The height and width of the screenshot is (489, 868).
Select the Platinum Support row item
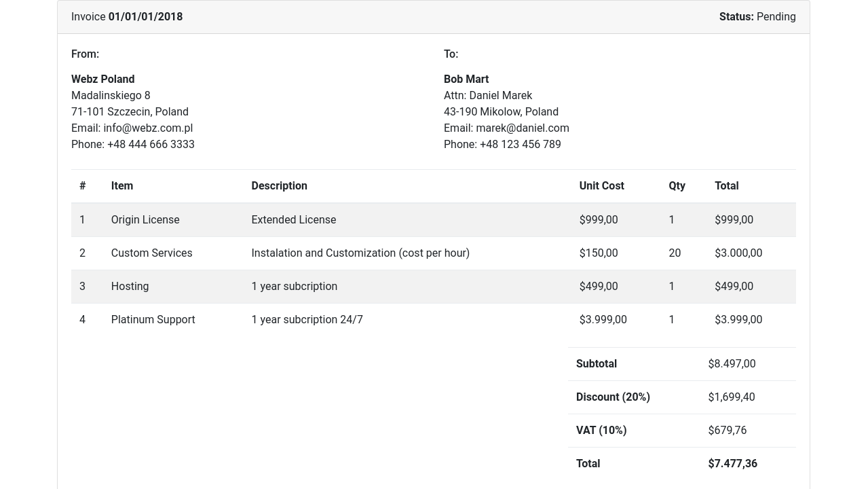(153, 319)
